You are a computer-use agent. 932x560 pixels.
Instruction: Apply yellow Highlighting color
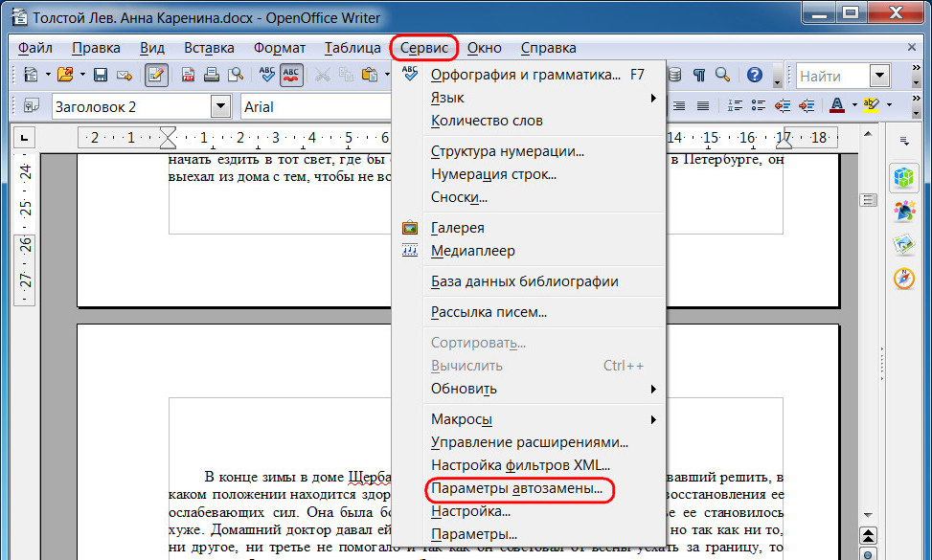click(x=872, y=105)
